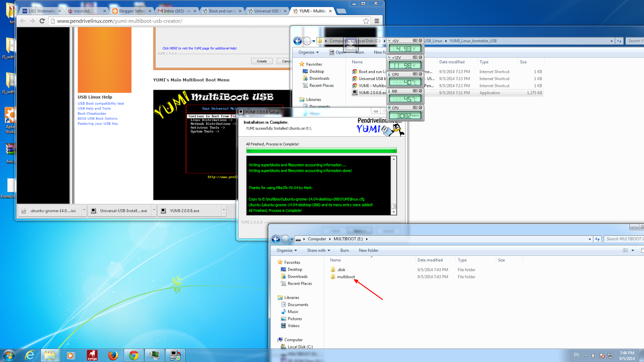Open the Chrome hamburger menu
This screenshot has height=362, width=644.
377,21
